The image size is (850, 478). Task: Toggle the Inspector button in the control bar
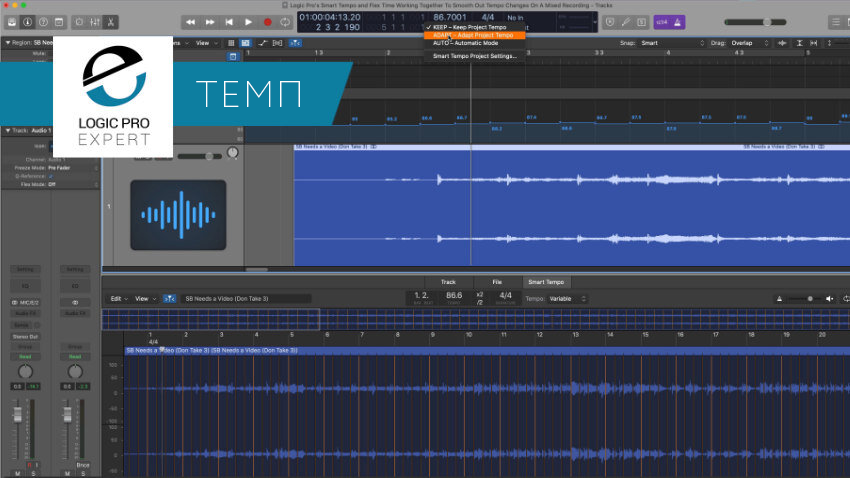pyautogui.click(x=27, y=22)
